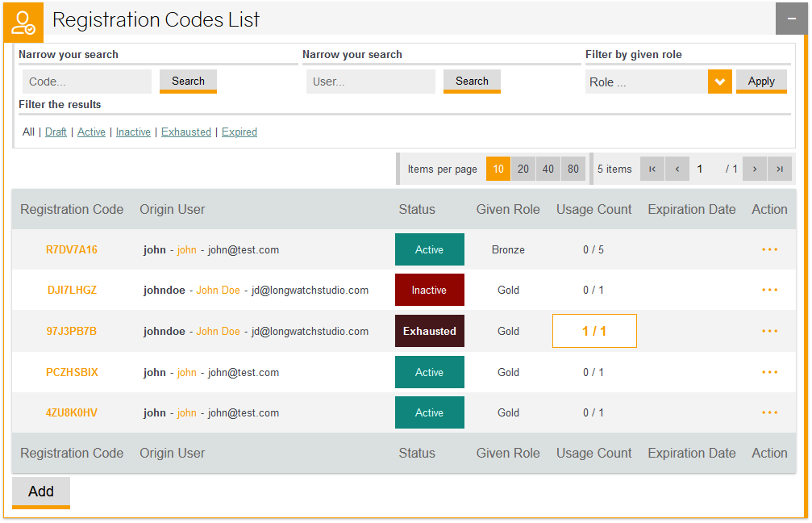Viewport: 812px width, 523px height.
Task: Open registration code DJI7LHGZ
Action: [72, 291]
